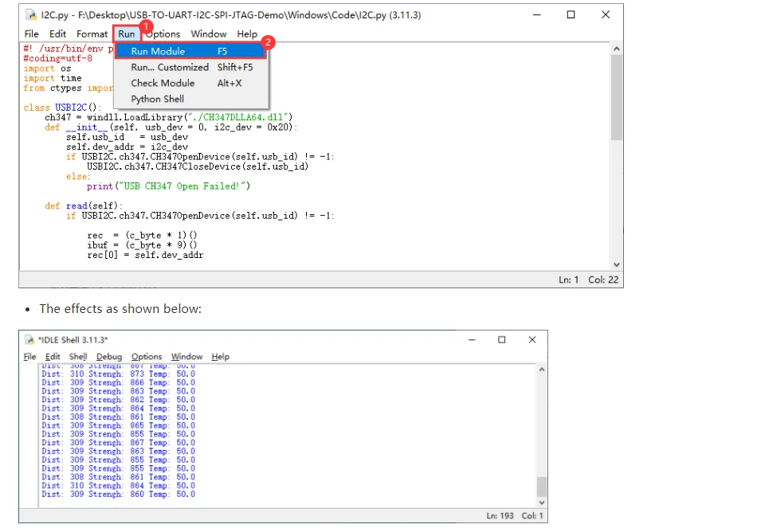Open Help menu in IDLE Shell window

point(220,357)
